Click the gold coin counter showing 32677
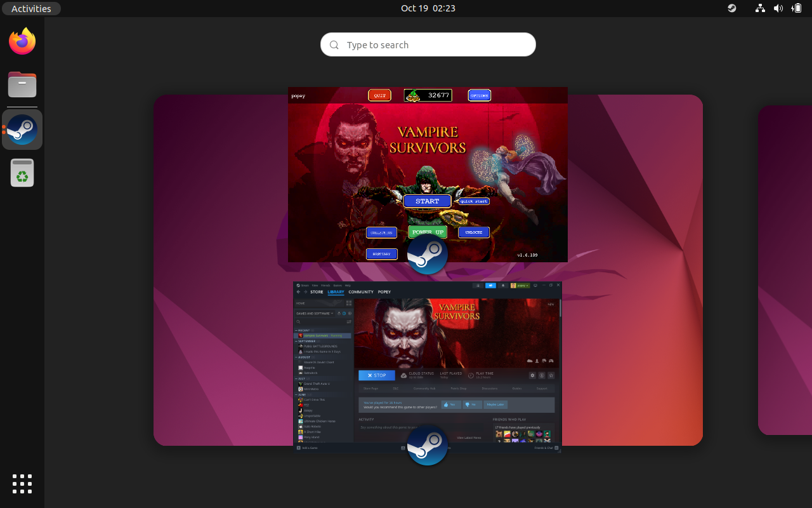Screen dimensions: 812x508 tap(428, 95)
